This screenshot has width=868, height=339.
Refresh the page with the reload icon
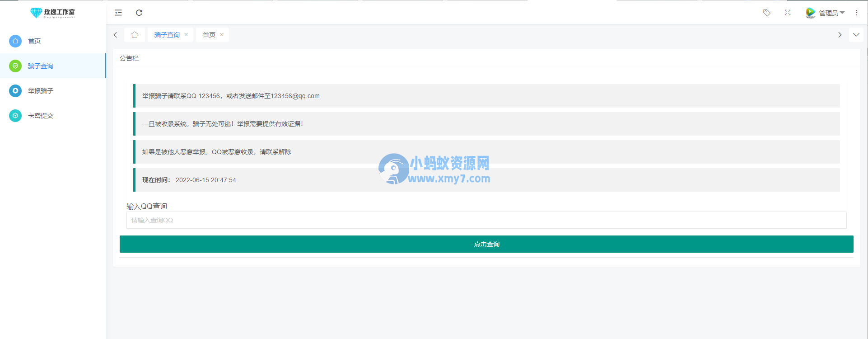[139, 13]
